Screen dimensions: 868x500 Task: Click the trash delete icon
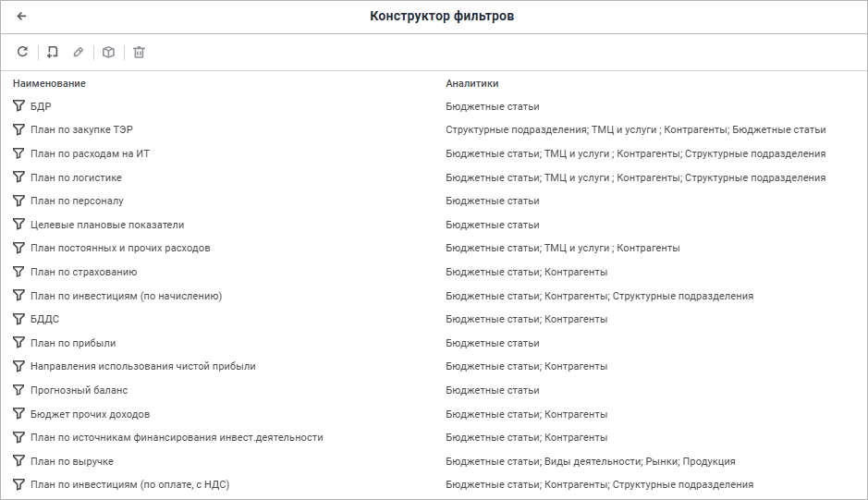pyautogui.click(x=139, y=52)
